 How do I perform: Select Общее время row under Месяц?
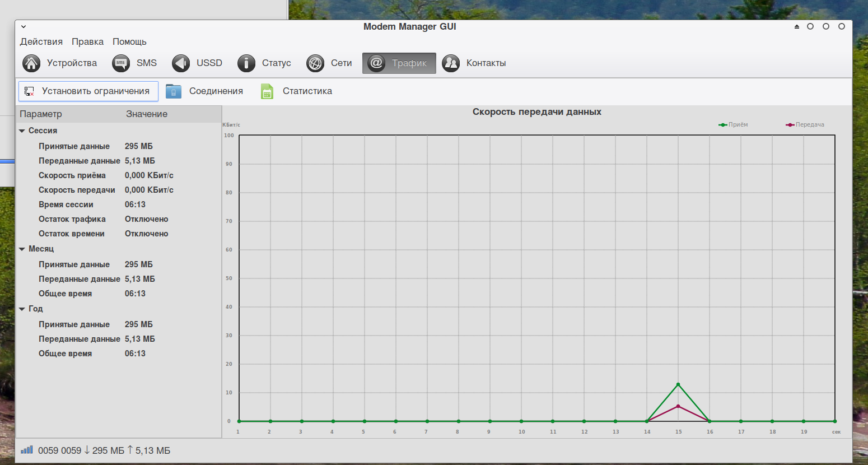point(119,294)
